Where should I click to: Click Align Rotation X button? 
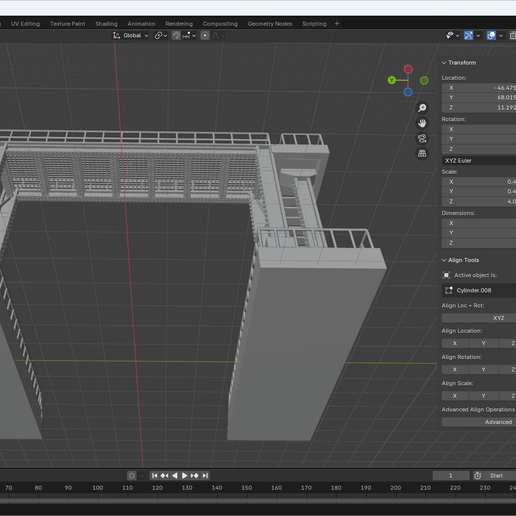tap(455, 369)
